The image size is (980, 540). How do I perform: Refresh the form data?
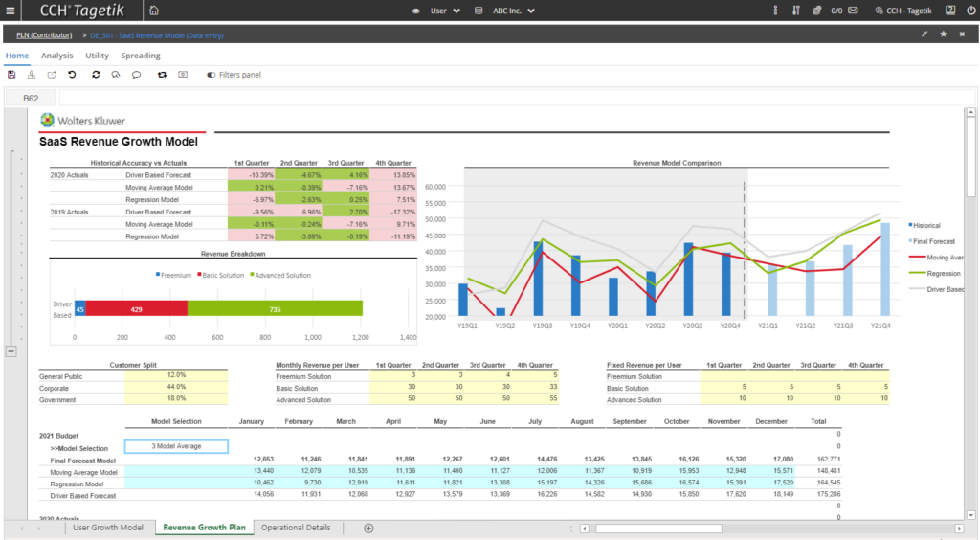click(x=96, y=75)
